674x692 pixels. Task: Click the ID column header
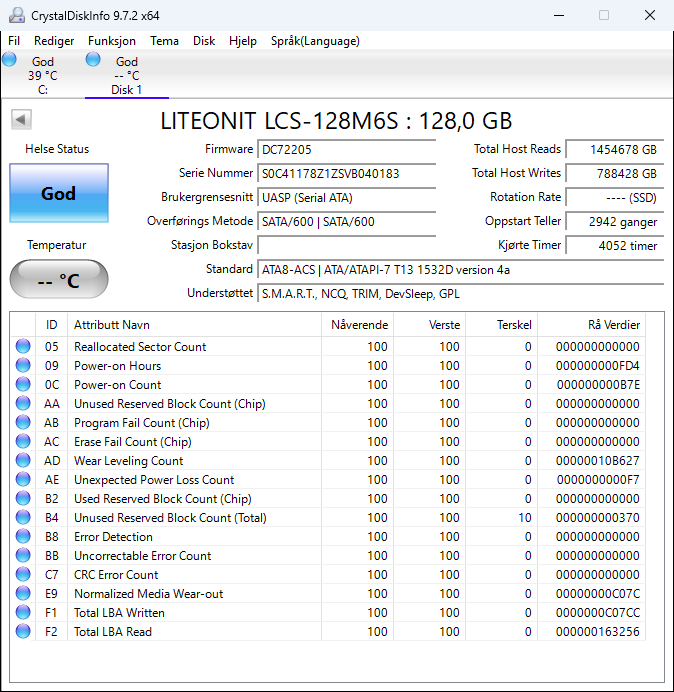[x=51, y=325]
